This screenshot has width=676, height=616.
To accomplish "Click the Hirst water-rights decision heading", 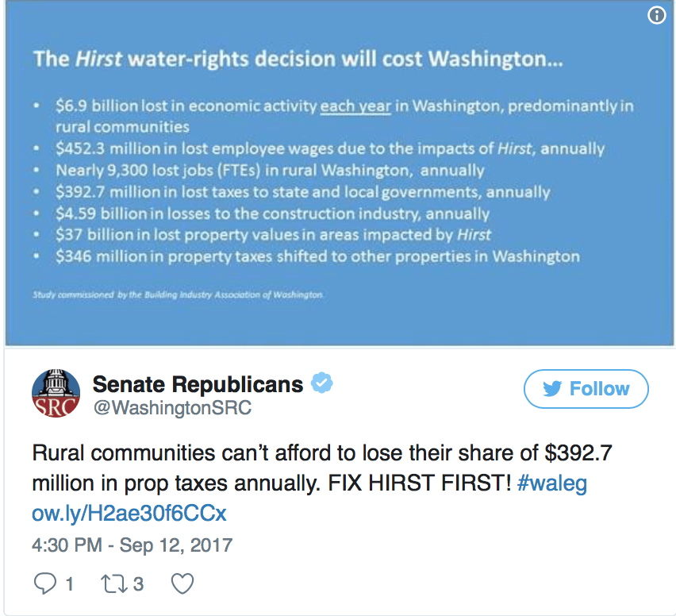I will coord(298,59).
